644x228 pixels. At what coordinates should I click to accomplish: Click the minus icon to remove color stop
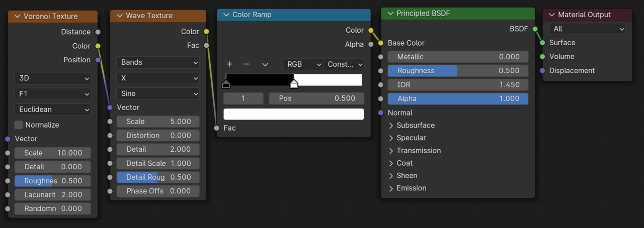[x=246, y=64]
